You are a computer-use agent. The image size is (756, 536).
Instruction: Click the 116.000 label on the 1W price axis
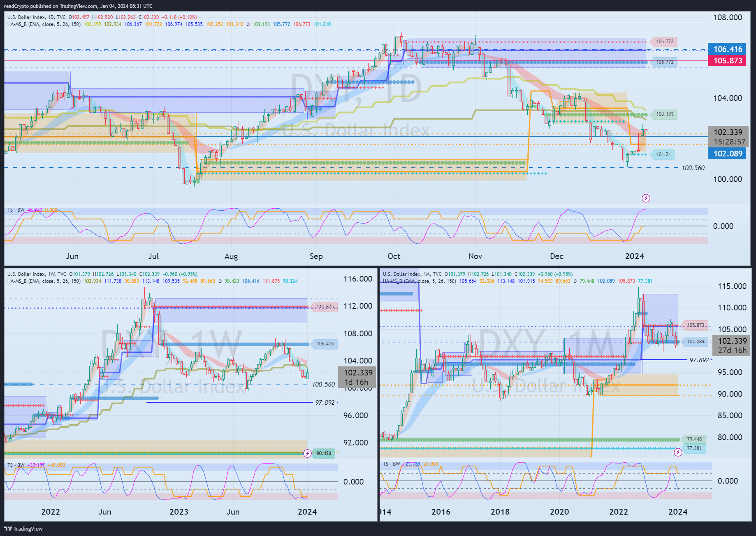pos(358,279)
